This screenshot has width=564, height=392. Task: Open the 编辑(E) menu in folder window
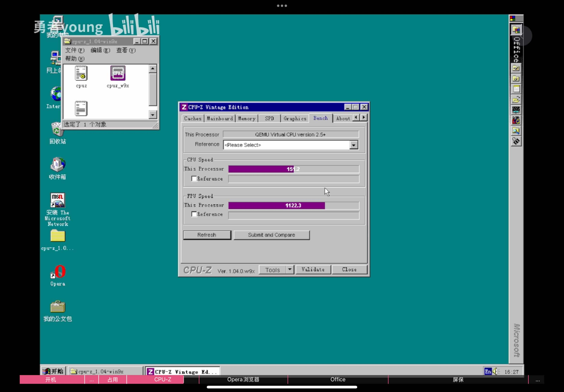[100, 50]
